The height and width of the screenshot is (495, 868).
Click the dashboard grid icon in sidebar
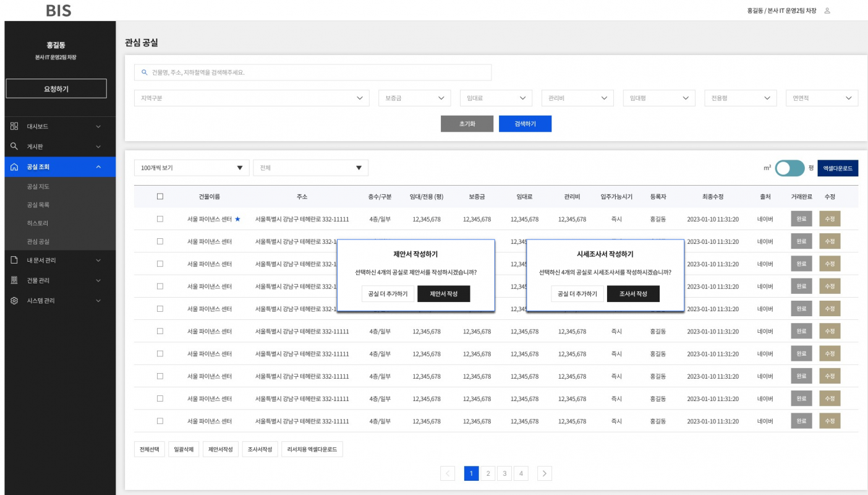click(x=14, y=126)
